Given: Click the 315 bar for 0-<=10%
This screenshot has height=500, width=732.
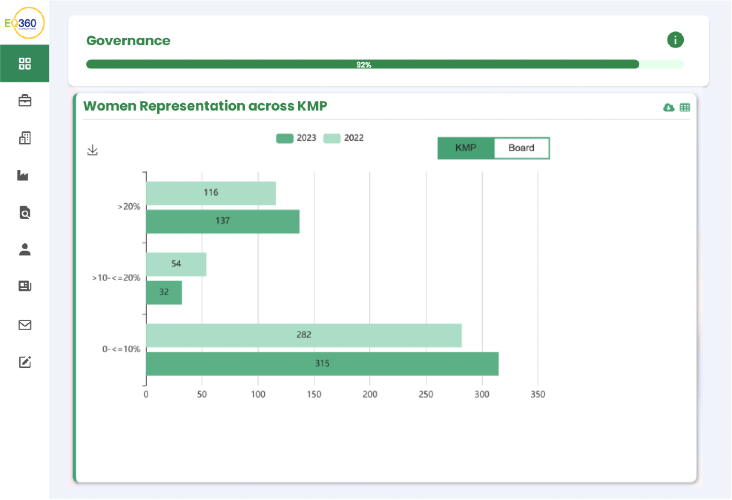Looking at the screenshot, I should [322, 364].
